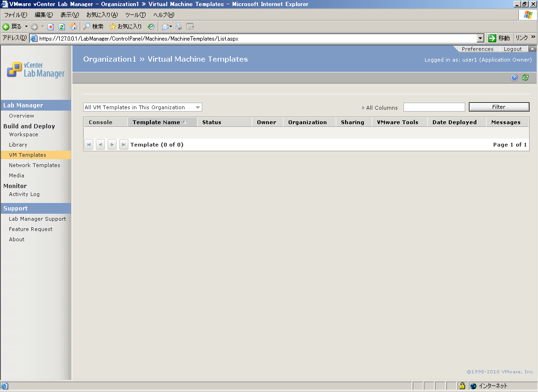The height and width of the screenshot is (392, 538).
Task: Open the Help (ヘルプ) menu
Action: point(163,15)
